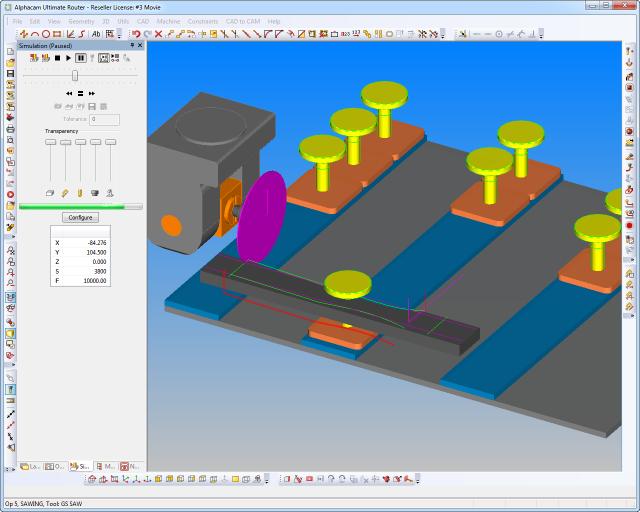Screen dimensions: 640x512
Task: Open the Geometry menu
Action: tap(81, 21)
